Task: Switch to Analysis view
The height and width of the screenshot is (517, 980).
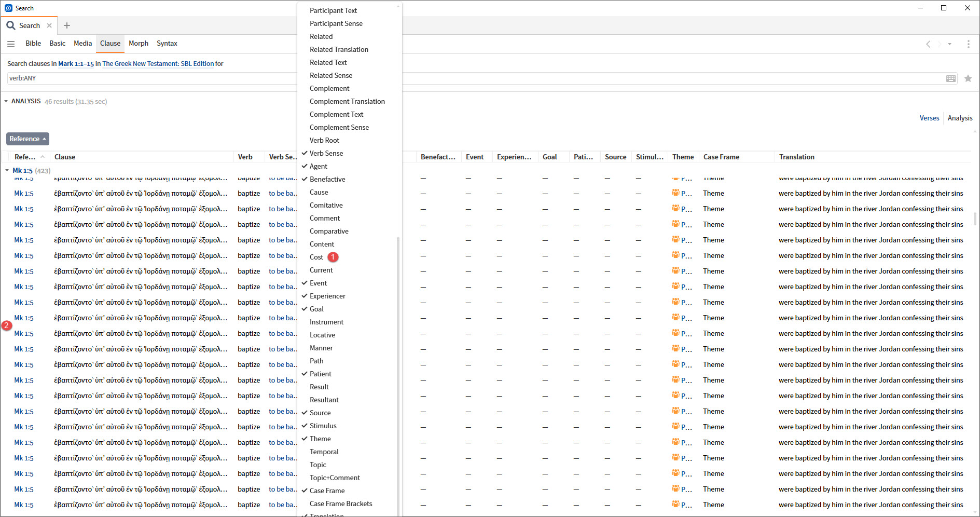Action: (960, 118)
